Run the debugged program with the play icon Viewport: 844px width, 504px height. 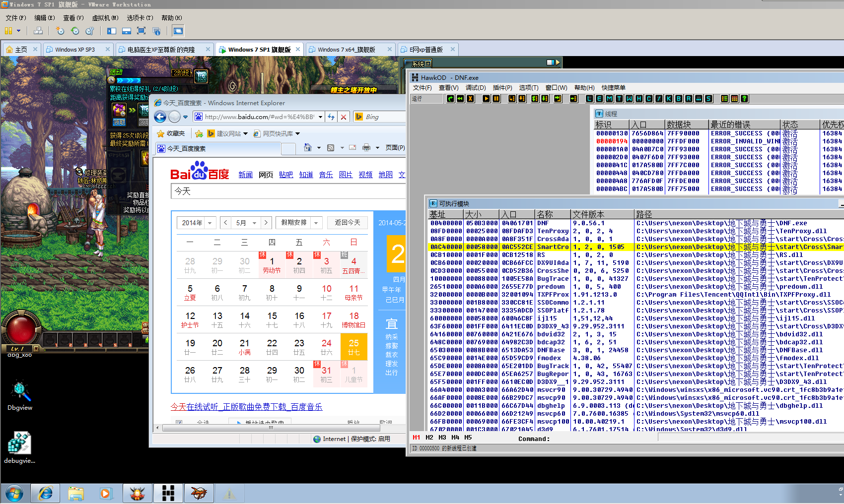(x=486, y=99)
